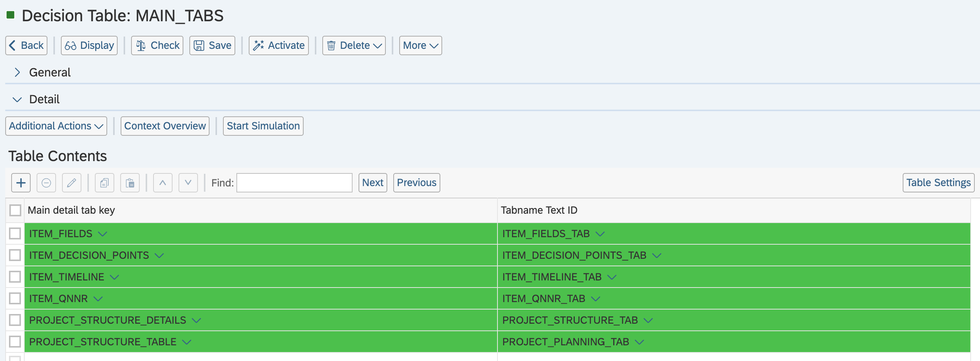Click the add row plus icon
980x361 pixels.
pos(21,183)
